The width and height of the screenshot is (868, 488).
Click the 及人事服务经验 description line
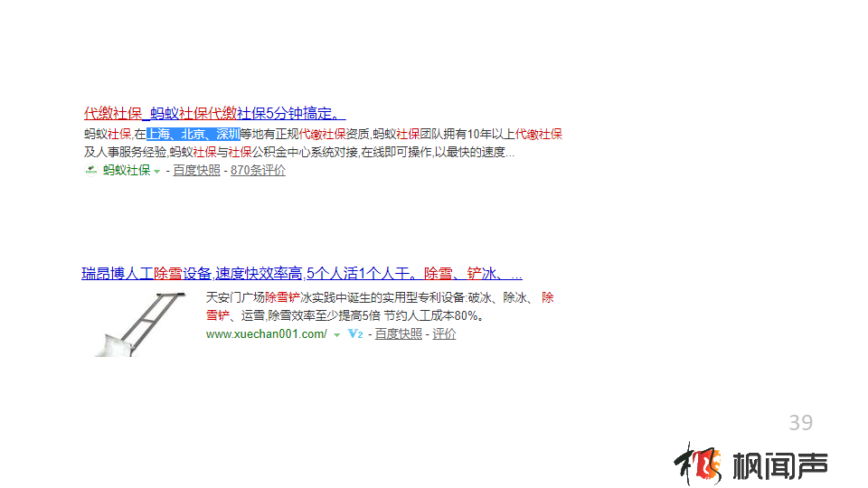tap(299, 152)
